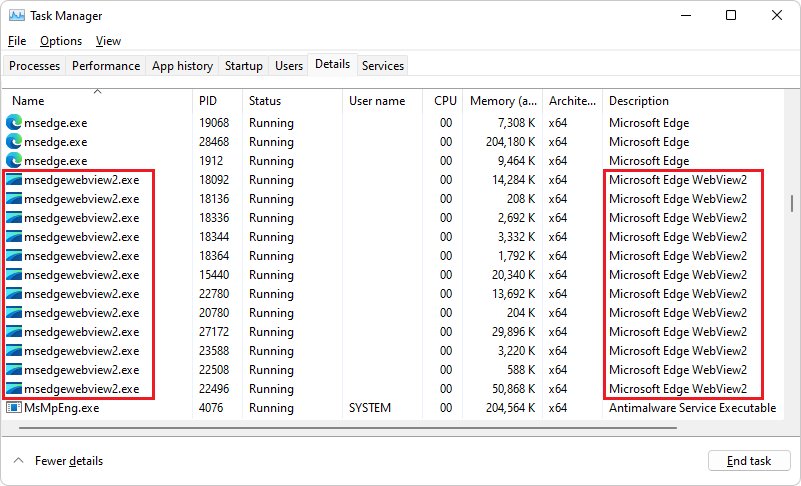Switch to the App history tab

click(x=182, y=66)
